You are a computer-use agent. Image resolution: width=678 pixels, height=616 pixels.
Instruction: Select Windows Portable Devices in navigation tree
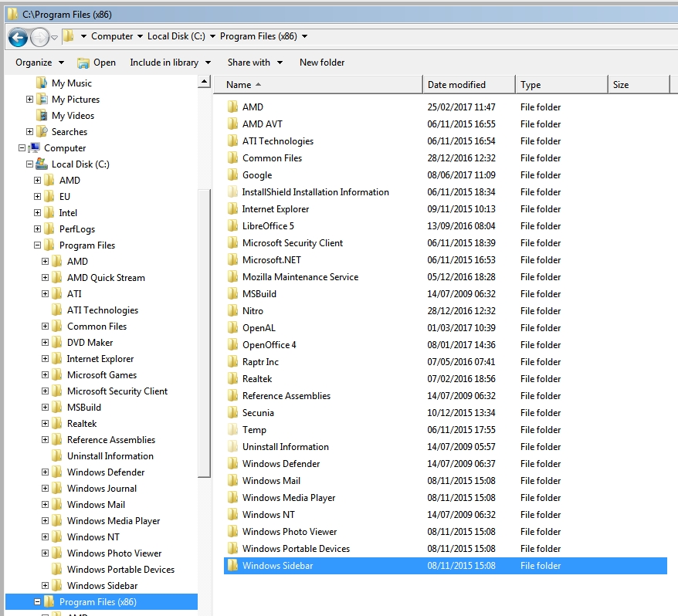point(120,570)
